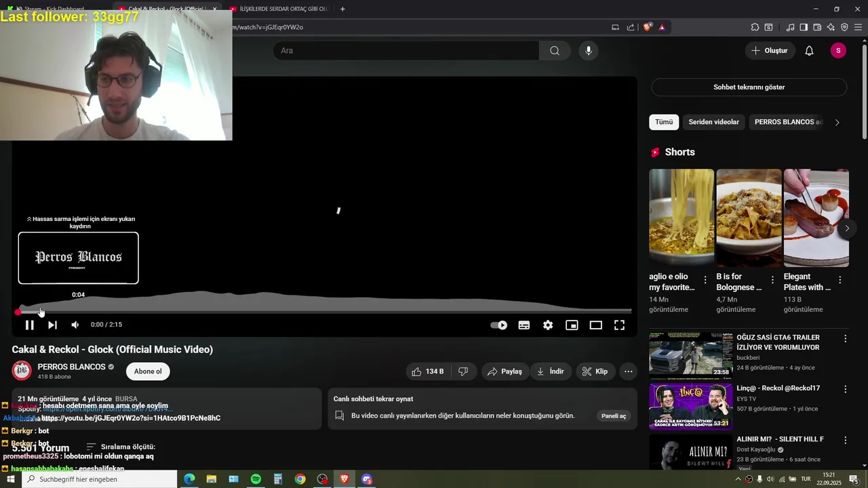This screenshot has width=868, height=488.
Task: Show more filter chips with the right arrow
Action: click(837, 123)
